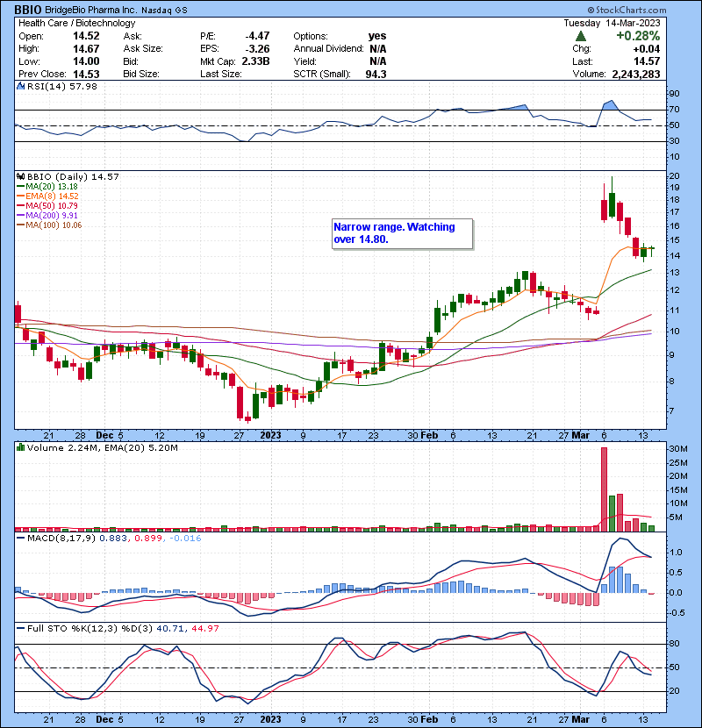The width and height of the screenshot is (702, 728).
Task: Click the SCTR (Small) value 94.3
Action: pyautogui.click(x=376, y=75)
